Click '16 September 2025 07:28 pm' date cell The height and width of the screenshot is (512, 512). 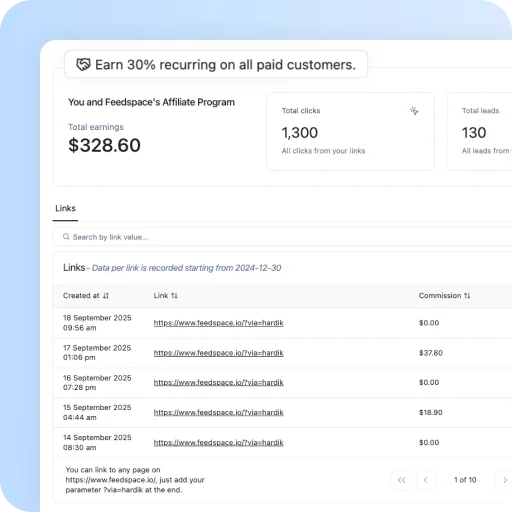(97, 383)
